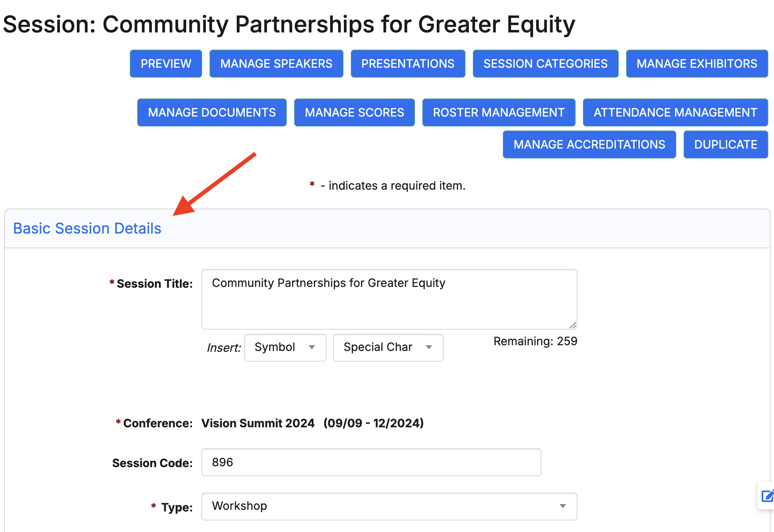Click the edit note icon at right edge
This screenshot has width=774, height=532.
(x=767, y=496)
